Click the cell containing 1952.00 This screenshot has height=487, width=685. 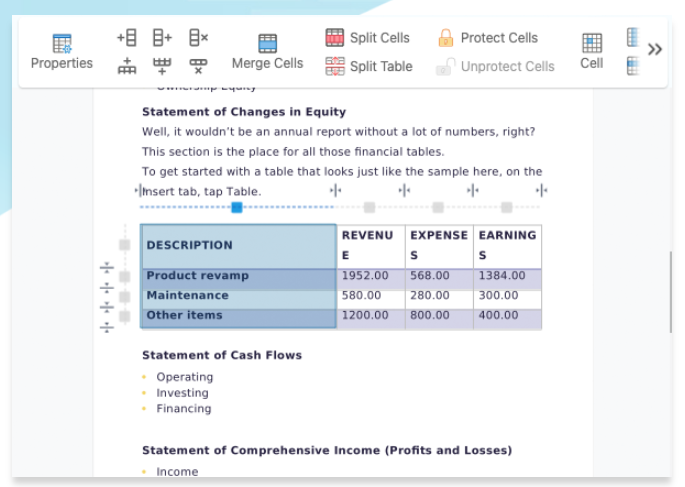point(370,276)
